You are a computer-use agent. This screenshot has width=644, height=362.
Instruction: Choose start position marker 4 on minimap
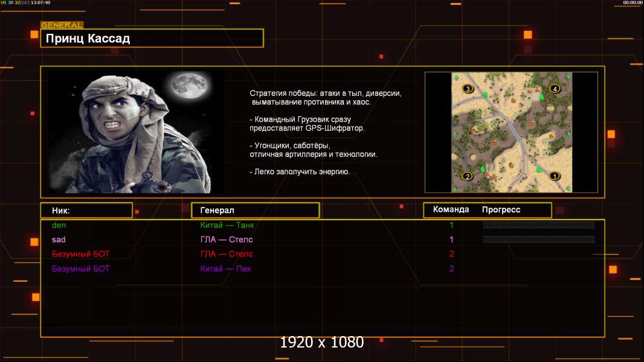[555, 89]
